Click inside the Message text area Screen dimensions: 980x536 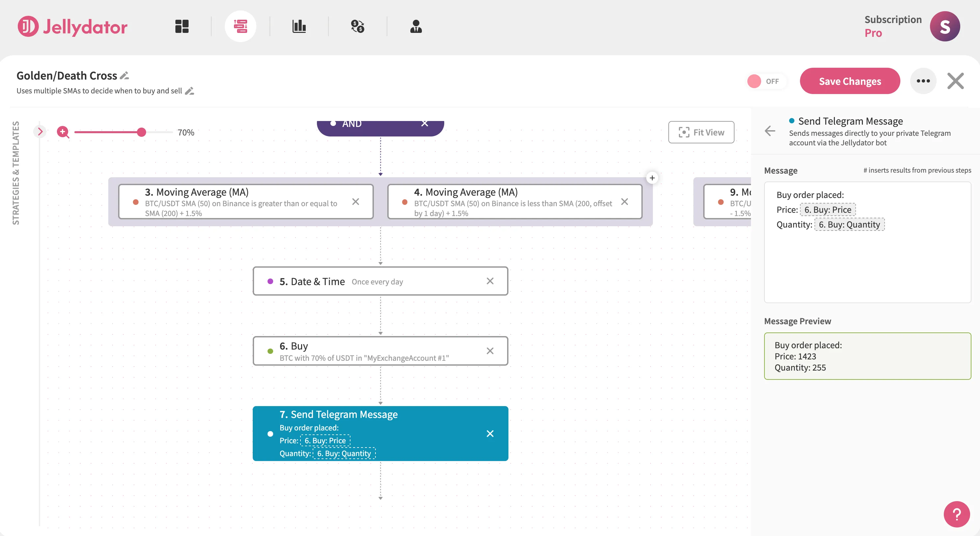coord(867,243)
